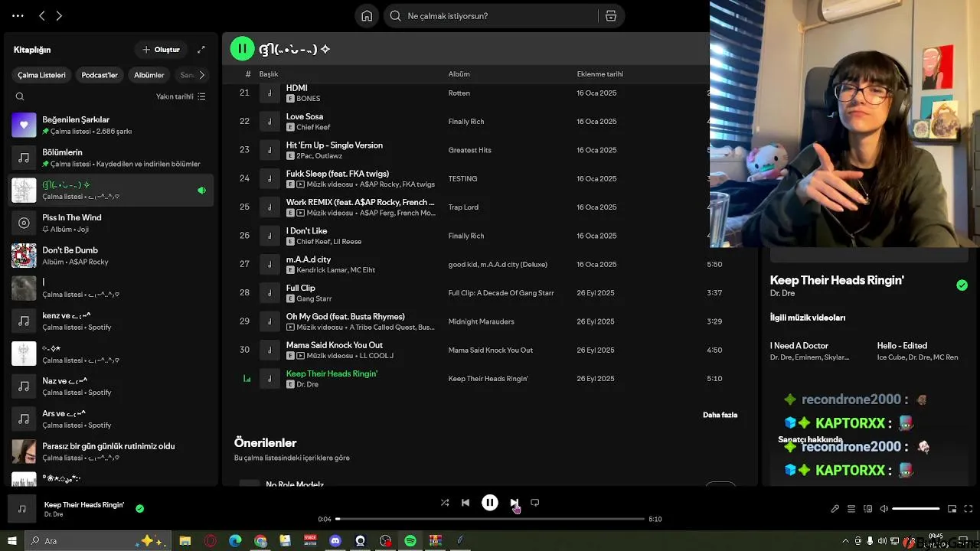
Task: Sort tracks by 'Albüm' column header
Action: [459, 74]
